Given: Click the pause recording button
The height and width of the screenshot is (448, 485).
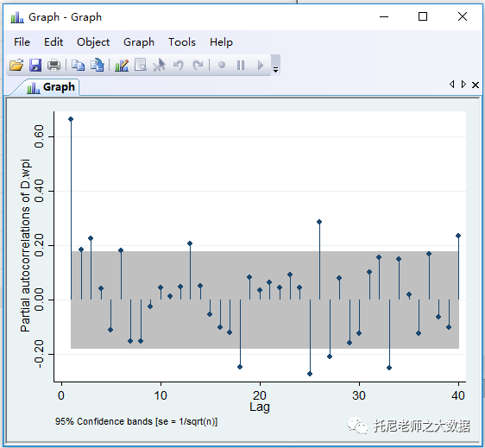Looking at the screenshot, I should tap(241, 65).
